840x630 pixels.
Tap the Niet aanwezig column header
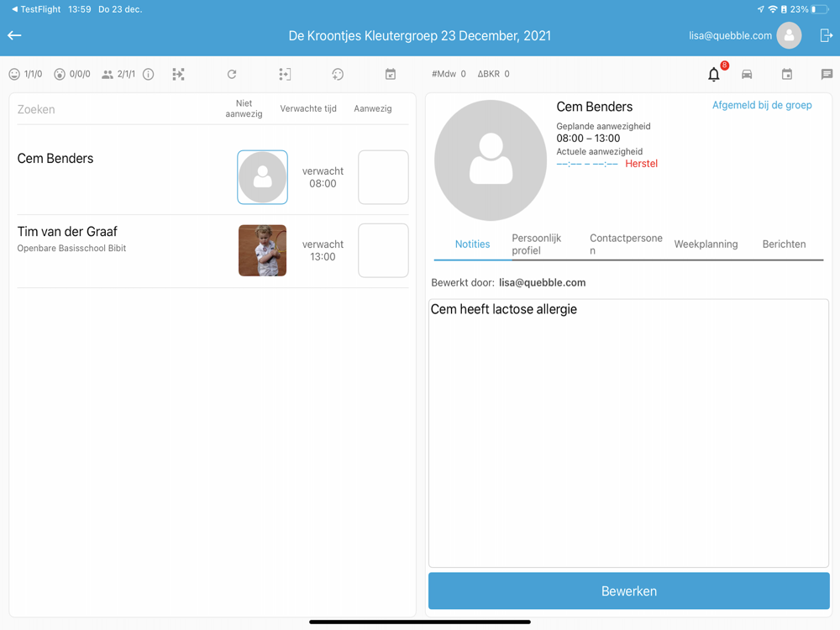pos(244,108)
